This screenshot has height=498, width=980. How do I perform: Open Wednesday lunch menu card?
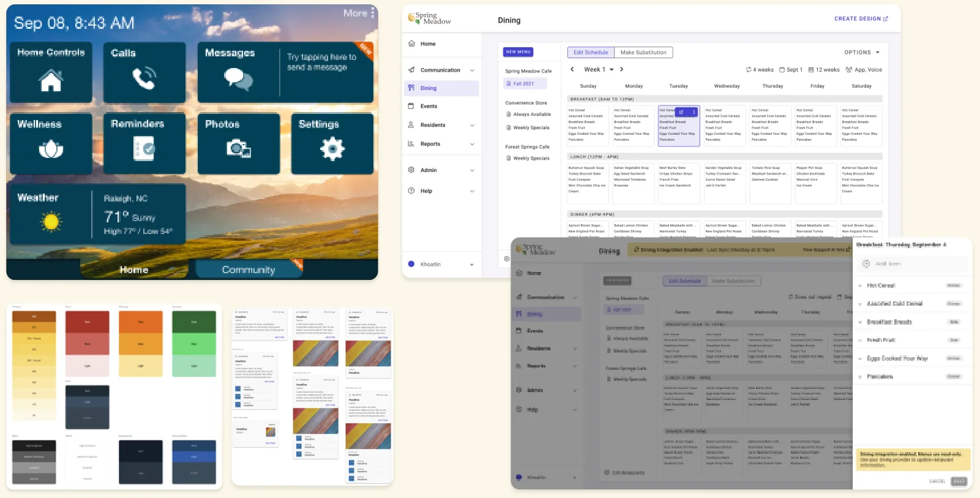pyautogui.click(x=725, y=183)
